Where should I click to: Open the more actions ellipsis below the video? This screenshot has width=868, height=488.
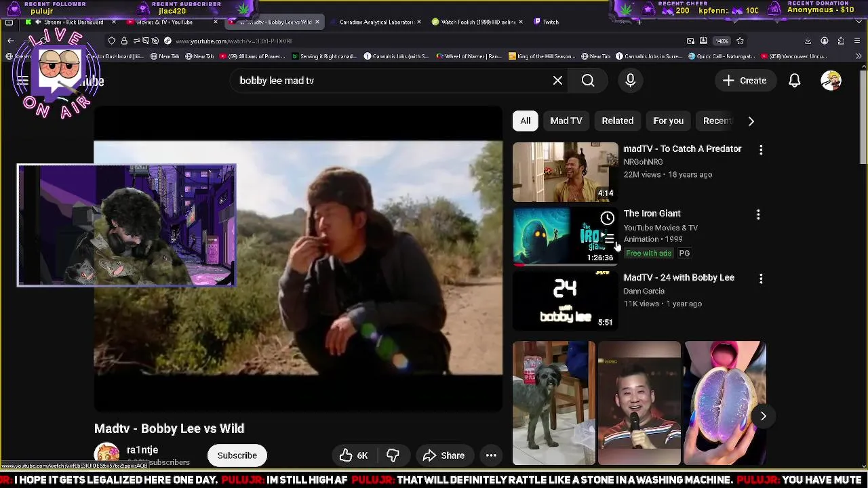coord(491,455)
